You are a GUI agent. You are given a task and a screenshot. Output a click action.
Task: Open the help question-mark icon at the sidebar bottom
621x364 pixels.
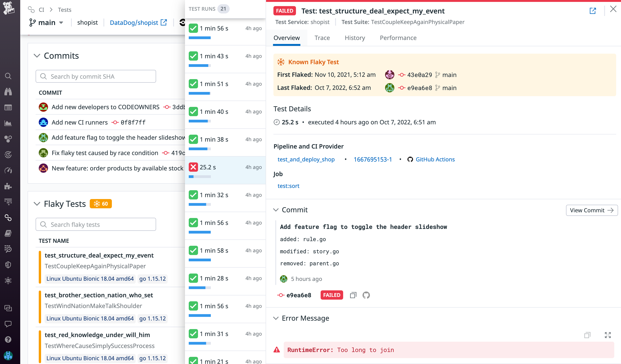point(8,339)
